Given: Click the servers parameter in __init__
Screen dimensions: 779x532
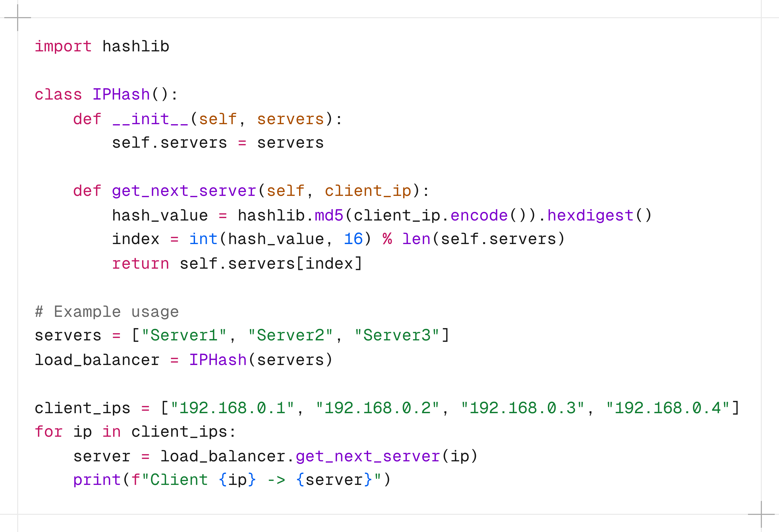Looking at the screenshot, I should coord(290,119).
